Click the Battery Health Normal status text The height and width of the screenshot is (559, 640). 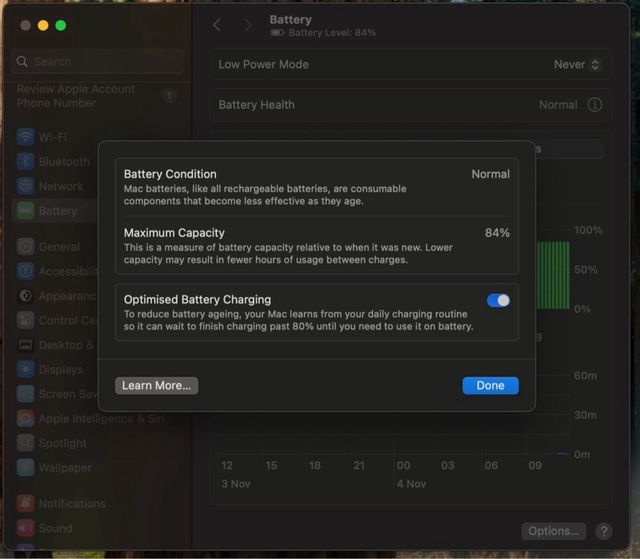(x=558, y=105)
